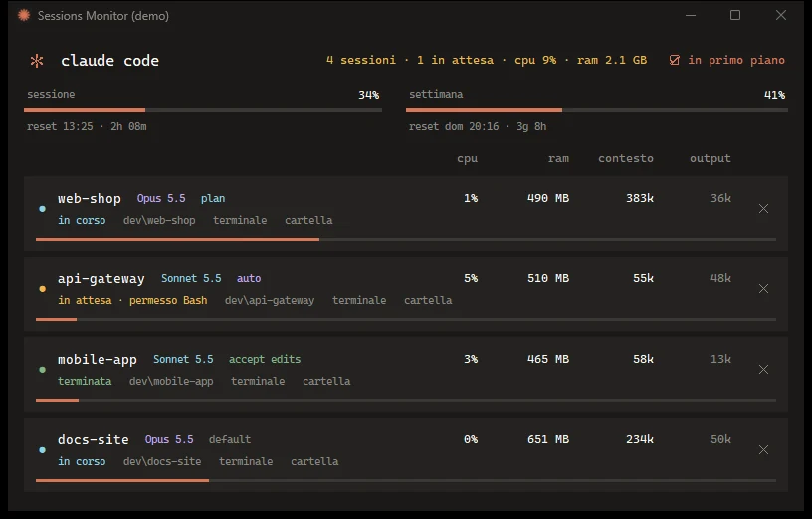The height and width of the screenshot is (519, 812).
Task: Click the 'Sonnet 5.5' label of api-gateway
Action: point(191,279)
